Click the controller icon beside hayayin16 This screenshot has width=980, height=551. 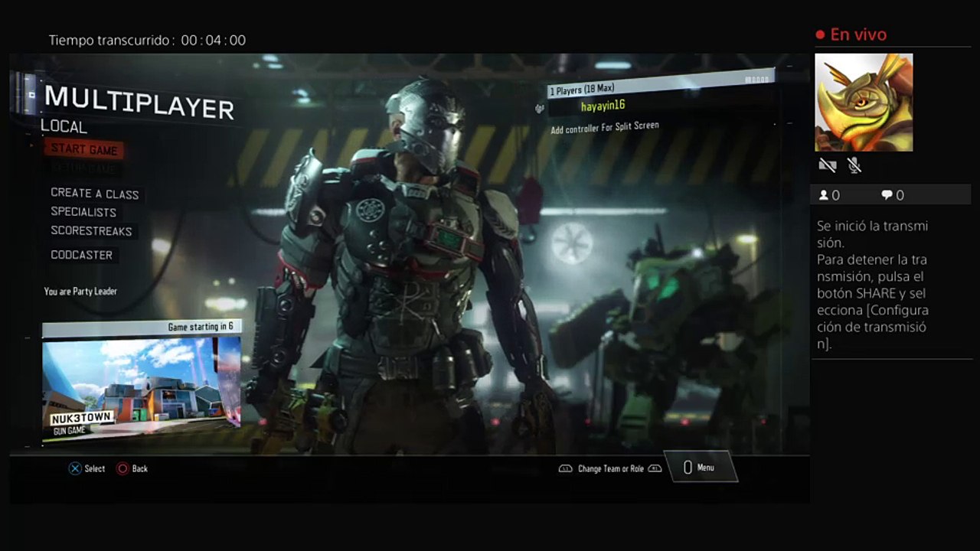(x=540, y=109)
